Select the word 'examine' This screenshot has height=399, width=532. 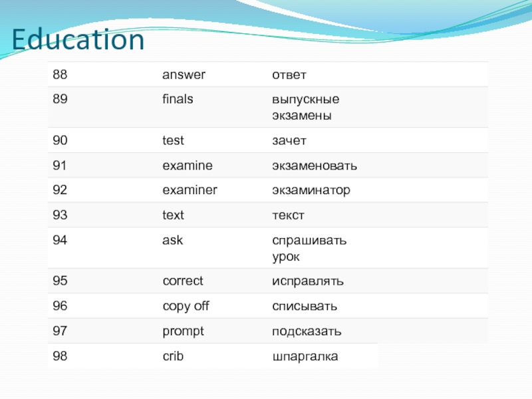tap(188, 165)
